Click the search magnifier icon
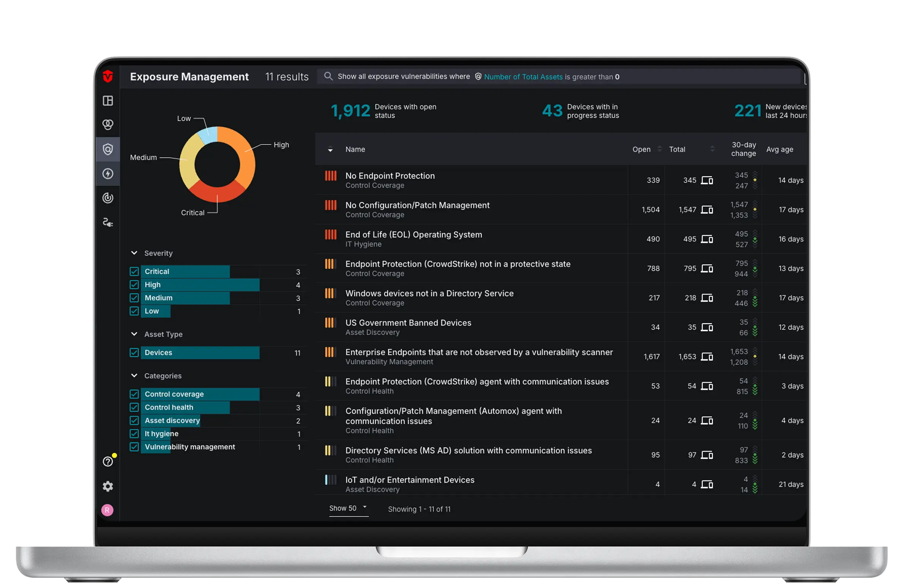 [x=328, y=76]
